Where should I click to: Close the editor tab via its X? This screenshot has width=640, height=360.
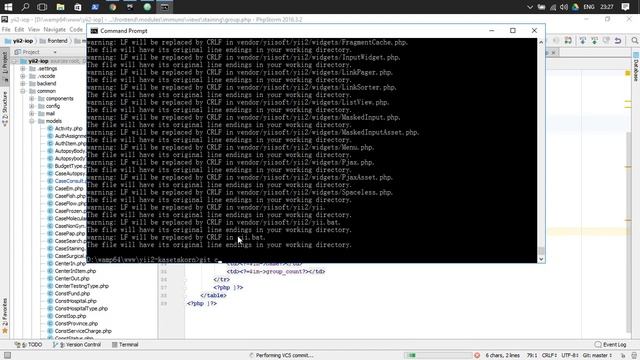pyautogui.click(x=553, y=53)
